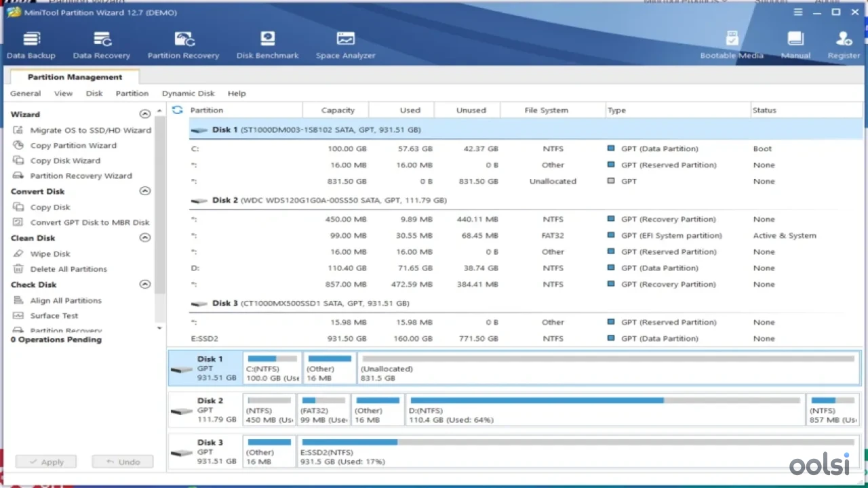Run the Surface Test
The width and height of the screenshot is (868, 488).
pyautogui.click(x=46, y=316)
